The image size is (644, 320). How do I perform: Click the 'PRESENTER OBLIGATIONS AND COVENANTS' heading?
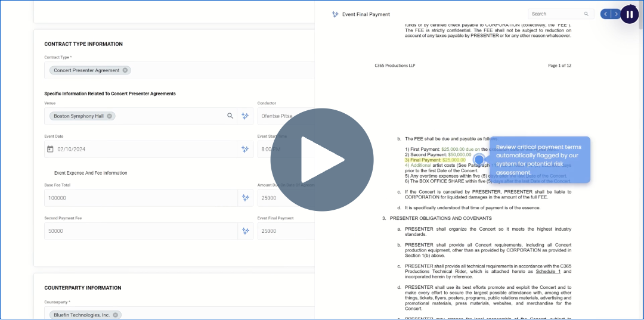click(441, 218)
